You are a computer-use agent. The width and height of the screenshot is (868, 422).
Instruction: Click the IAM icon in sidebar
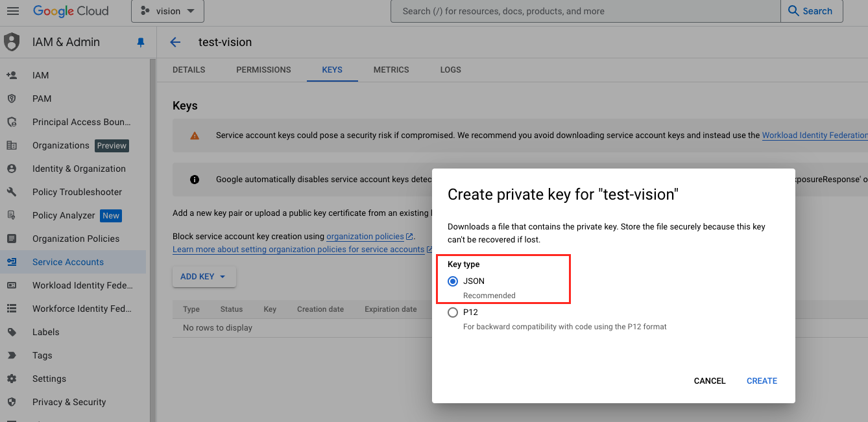pos(12,75)
